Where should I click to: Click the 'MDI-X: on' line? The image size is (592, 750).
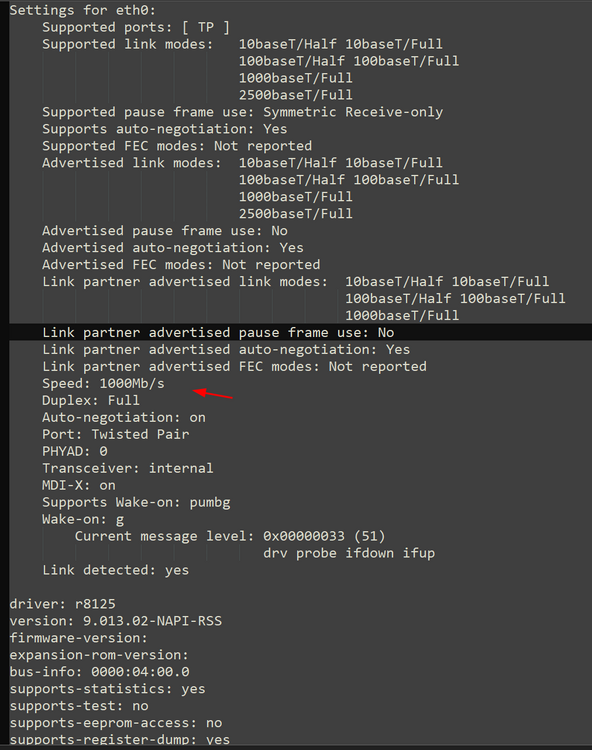click(x=79, y=485)
